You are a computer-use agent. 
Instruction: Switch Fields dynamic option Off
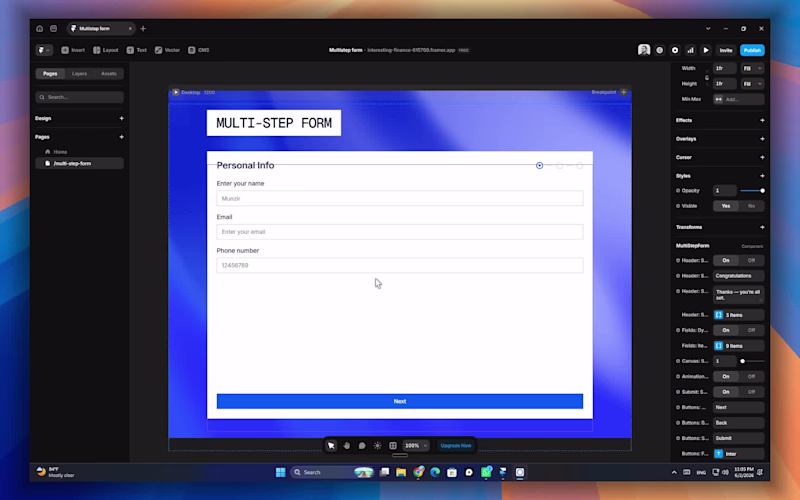pyautogui.click(x=751, y=330)
